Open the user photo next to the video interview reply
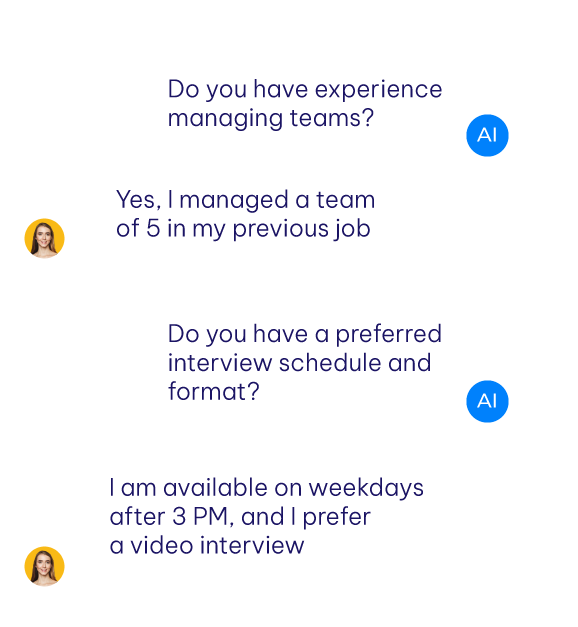This screenshot has height=627, width=578. click(x=44, y=566)
